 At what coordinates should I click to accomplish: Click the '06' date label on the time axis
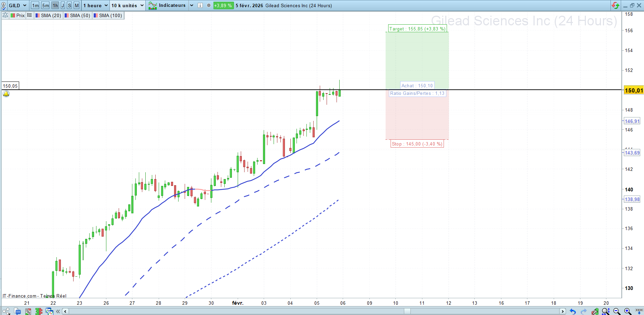coord(343,303)
